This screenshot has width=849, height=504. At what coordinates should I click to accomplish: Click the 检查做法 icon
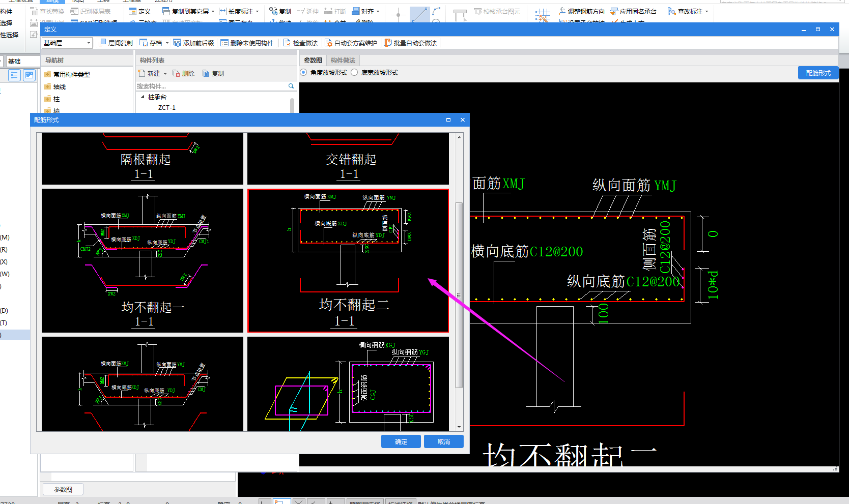[x=287, y=43]
